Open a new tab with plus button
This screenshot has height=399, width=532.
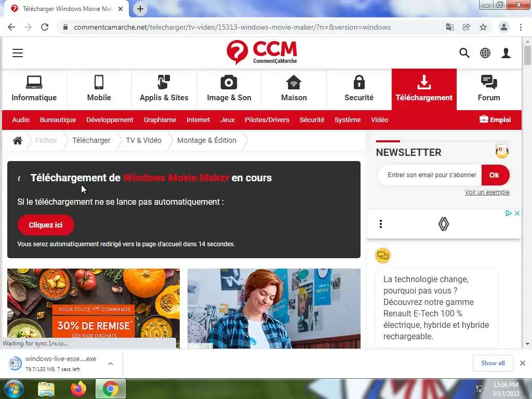140,9
